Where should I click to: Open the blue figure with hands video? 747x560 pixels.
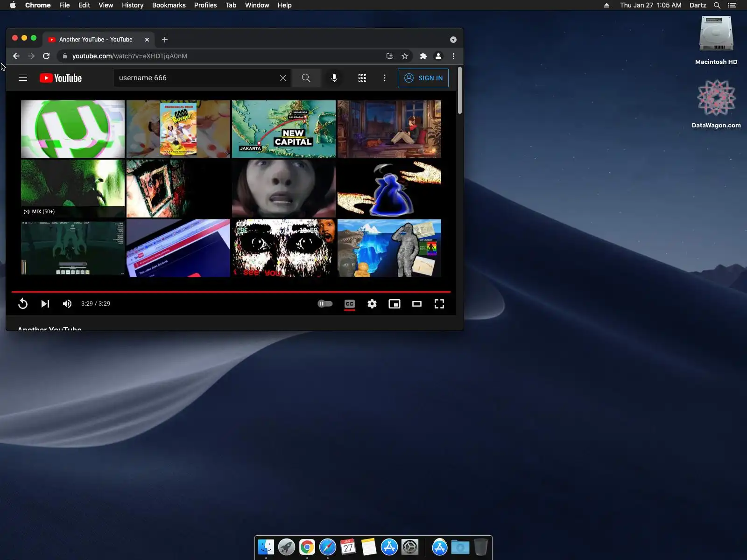tap(389, 189)
